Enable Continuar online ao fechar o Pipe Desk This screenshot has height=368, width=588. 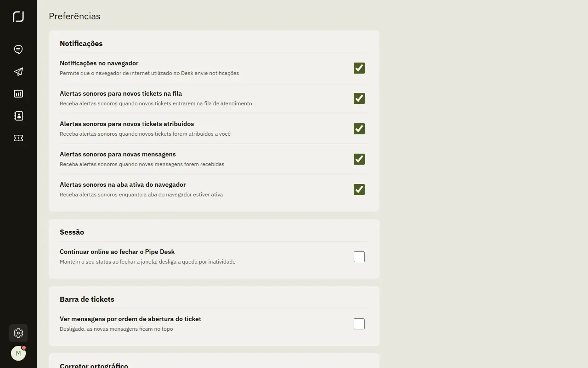pyautogui.click(x=359, y=257)
